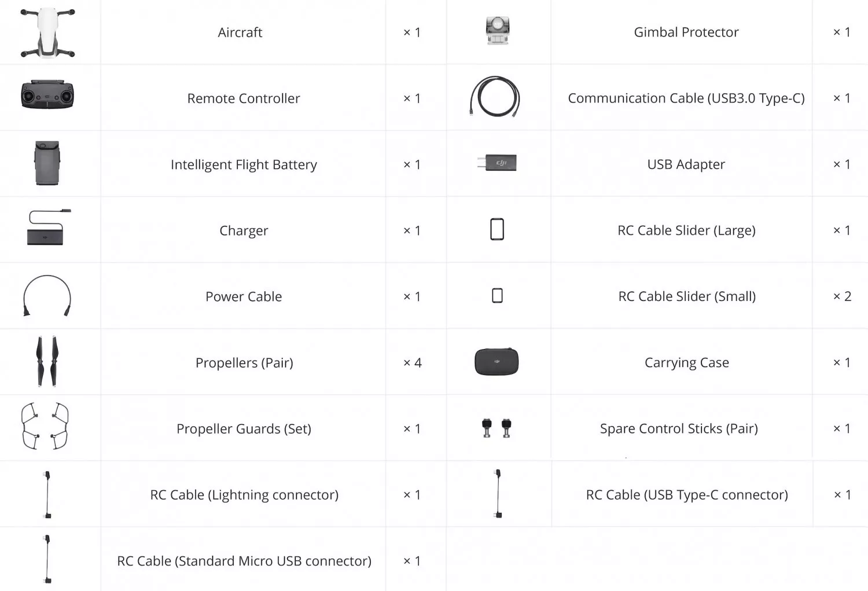The height and width of the screenshot is (591, 868).
Task: Click the white aircraft drone image
Action: coord(47,32)
